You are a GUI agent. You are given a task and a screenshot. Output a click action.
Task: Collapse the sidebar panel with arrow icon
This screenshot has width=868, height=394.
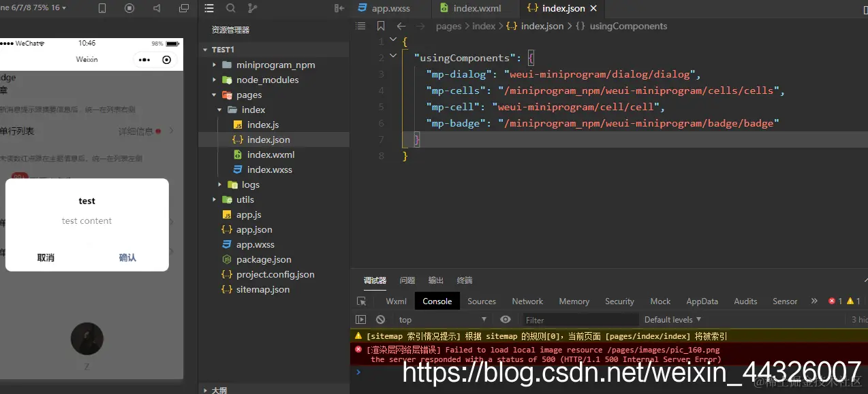point(339,8)
